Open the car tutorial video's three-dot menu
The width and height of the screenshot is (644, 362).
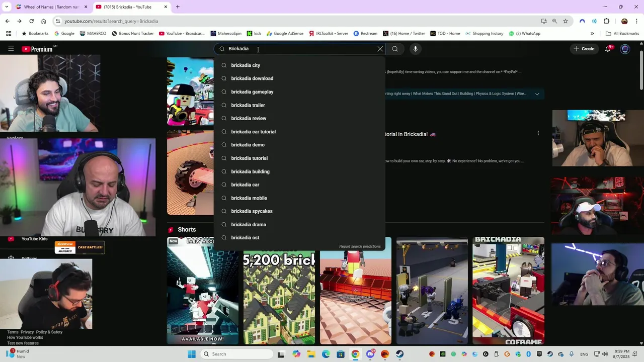(x=538, y=133)
